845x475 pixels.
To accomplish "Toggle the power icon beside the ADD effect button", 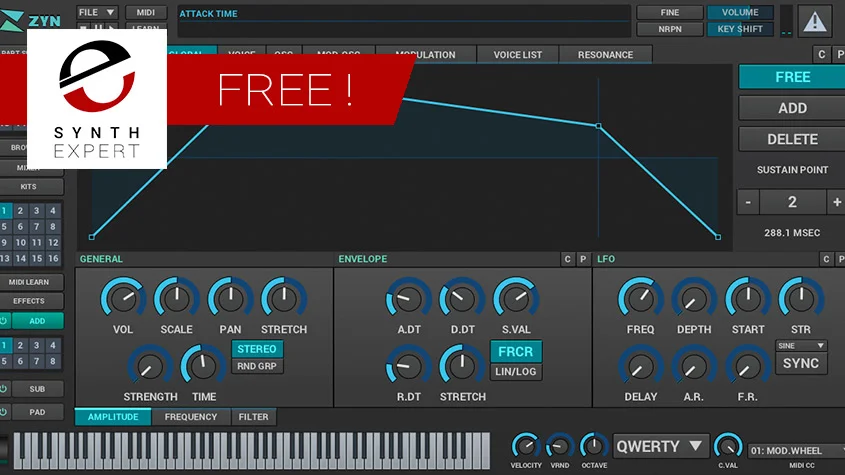I will coord(3,321).
